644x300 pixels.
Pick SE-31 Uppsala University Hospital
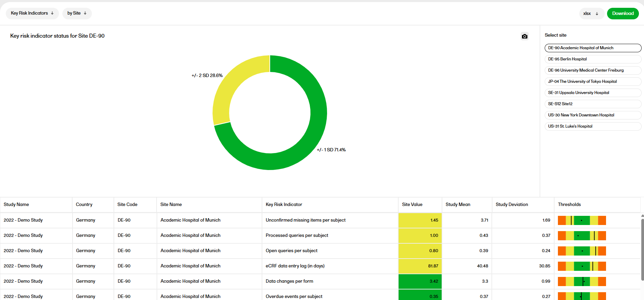592,93
